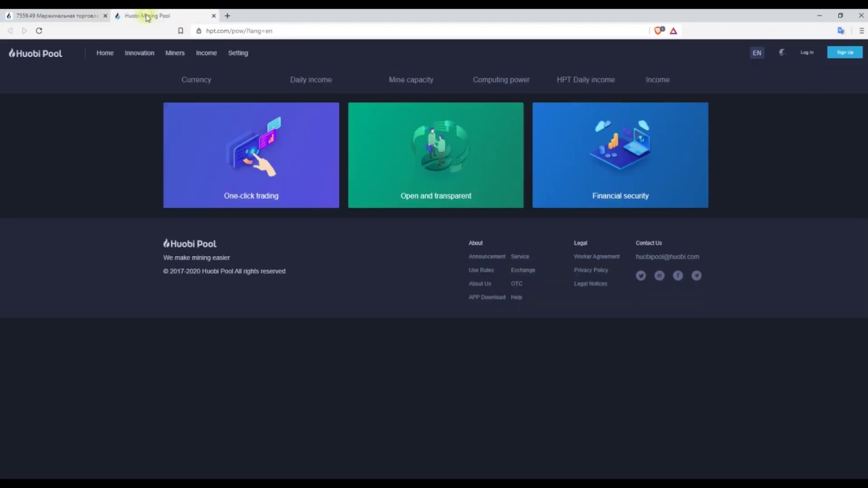
Task: Click the One-click trading card
Action: click(x=251, y=155)
